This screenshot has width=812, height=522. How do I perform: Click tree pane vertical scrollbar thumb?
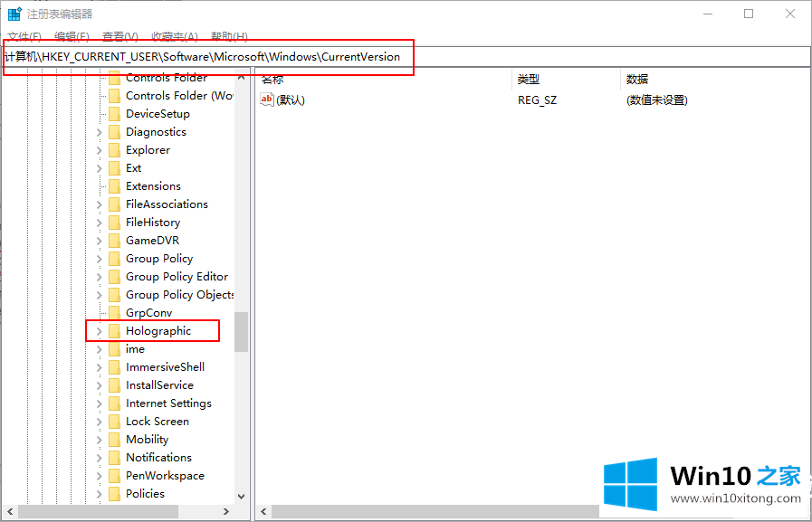[x=242, y=332]
